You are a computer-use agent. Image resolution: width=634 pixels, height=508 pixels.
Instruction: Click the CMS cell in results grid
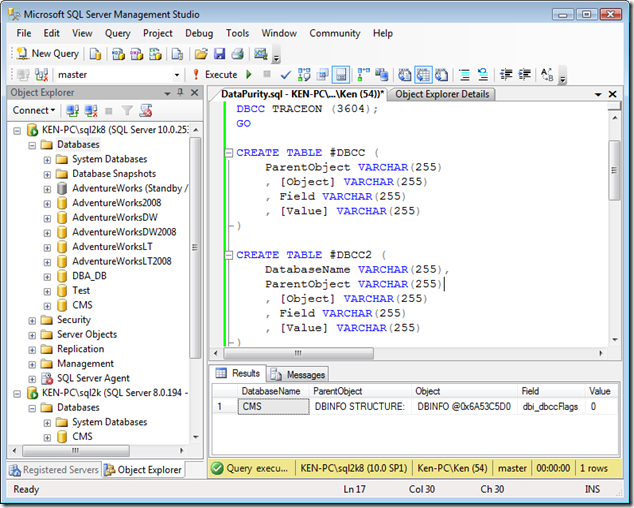(x=273, y=406)
